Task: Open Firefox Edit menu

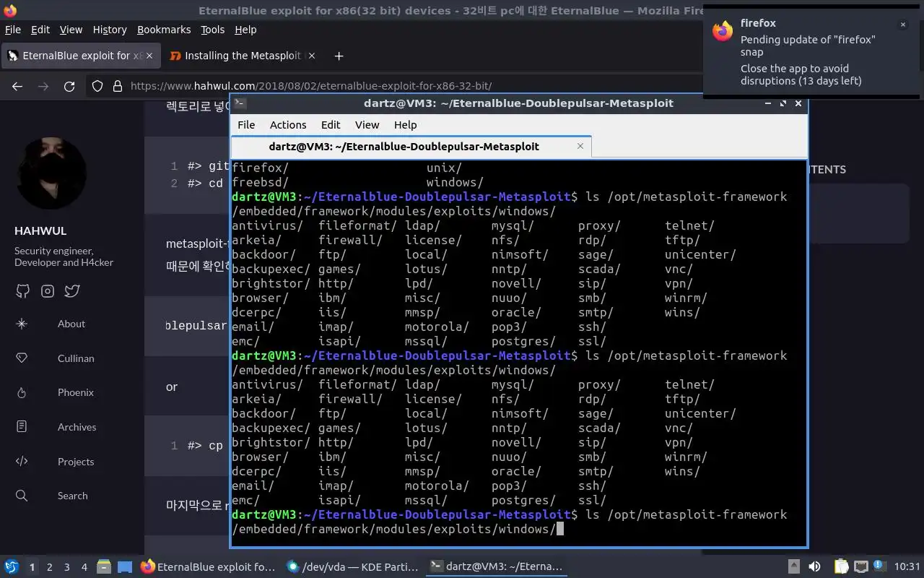Action: click(40, 30)
